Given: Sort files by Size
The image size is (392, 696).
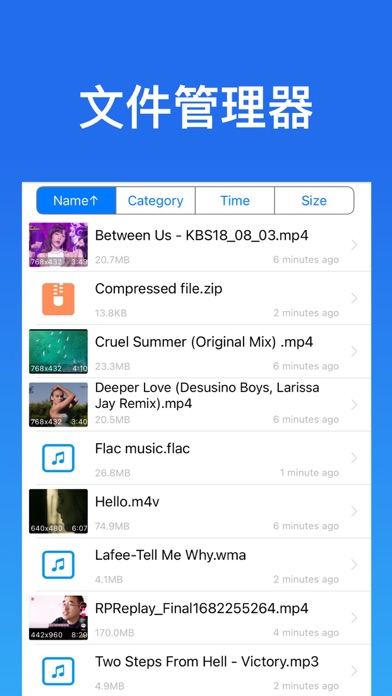Looking at the screenshot, I should point(314,201).
